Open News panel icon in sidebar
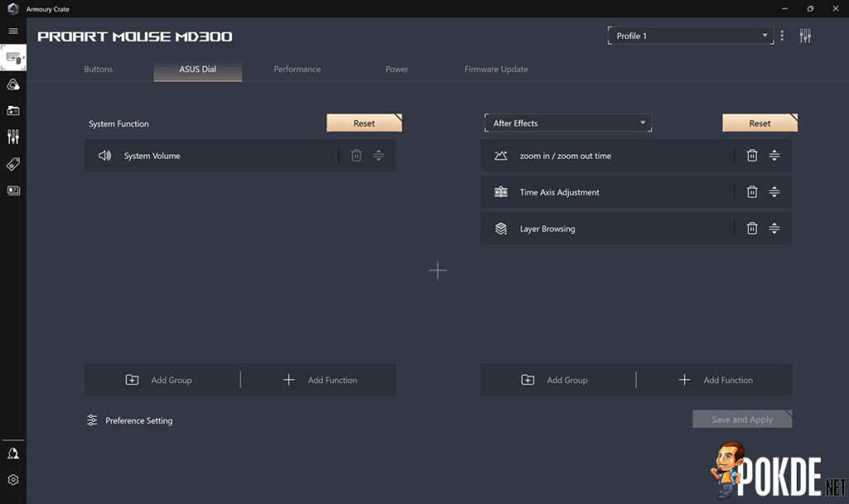Image resolution: width=849 pixels, height=504 pixels. pos(13,190)
